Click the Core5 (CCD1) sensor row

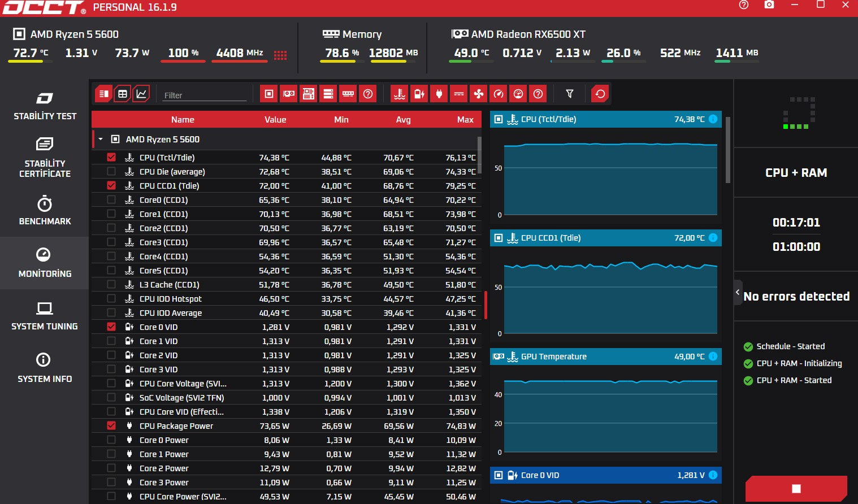286,270
